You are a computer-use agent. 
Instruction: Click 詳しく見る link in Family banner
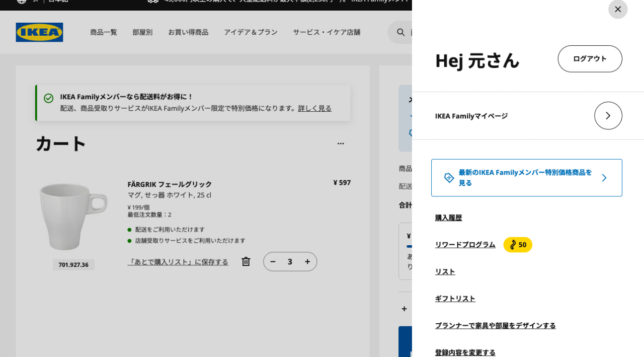click(x=314, y=108)
